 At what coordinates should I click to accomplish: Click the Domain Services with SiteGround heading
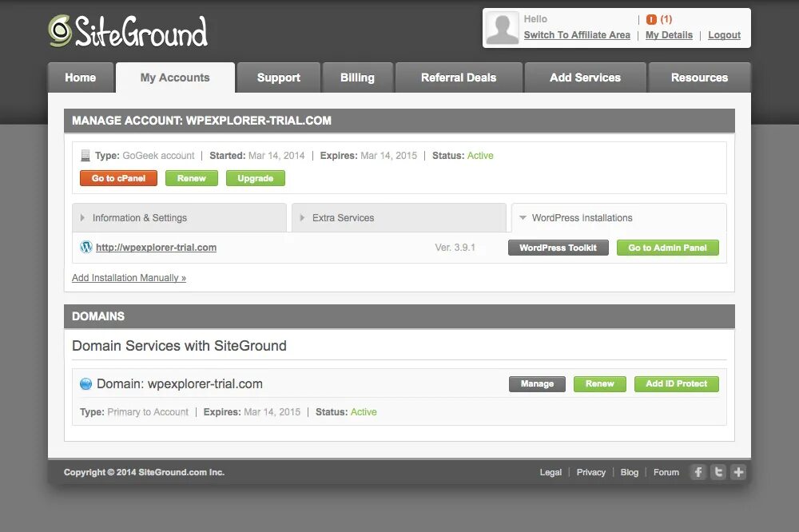179,346
